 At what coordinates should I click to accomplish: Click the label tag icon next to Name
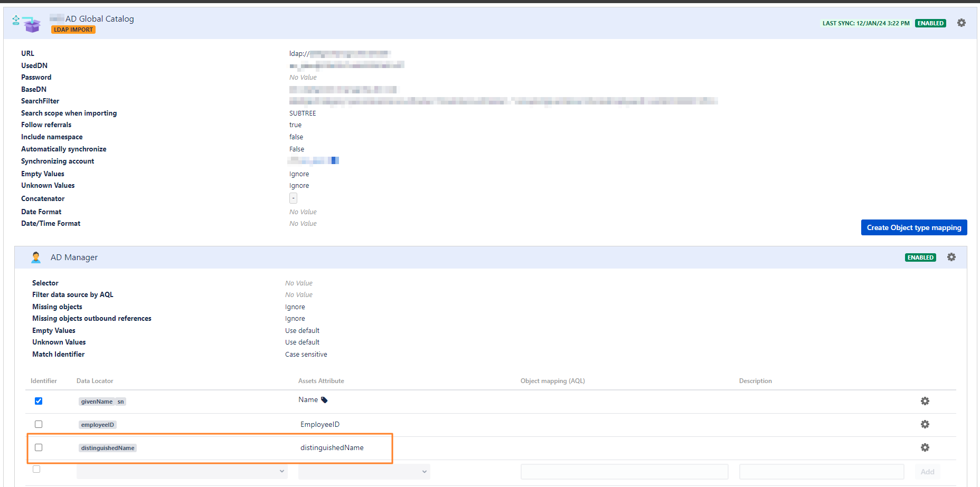click(325, 399)
